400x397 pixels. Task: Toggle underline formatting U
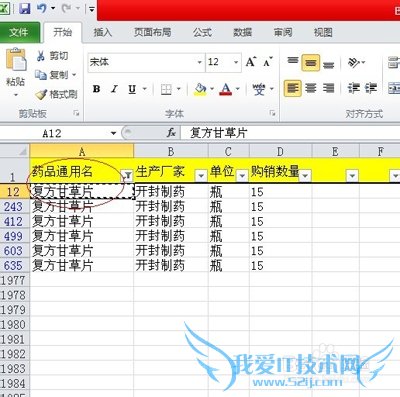pyautogui.click(x=132, y=89)
